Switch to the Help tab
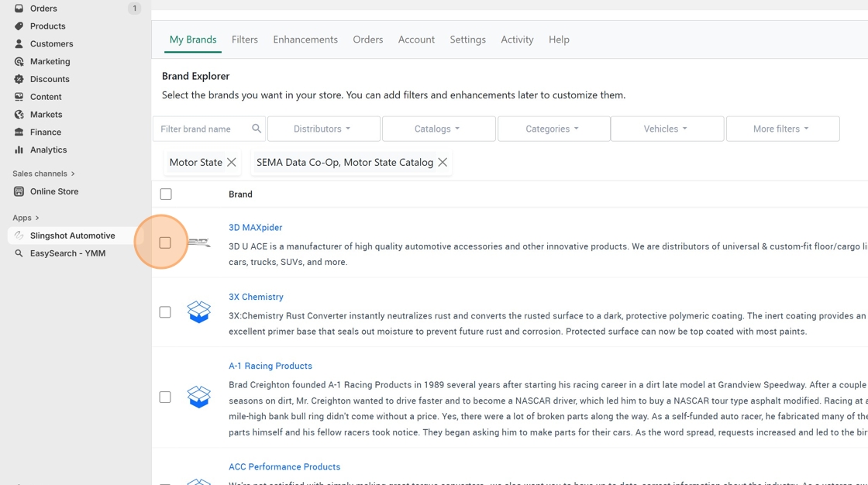The image size is (868, 485). point(559,40)
